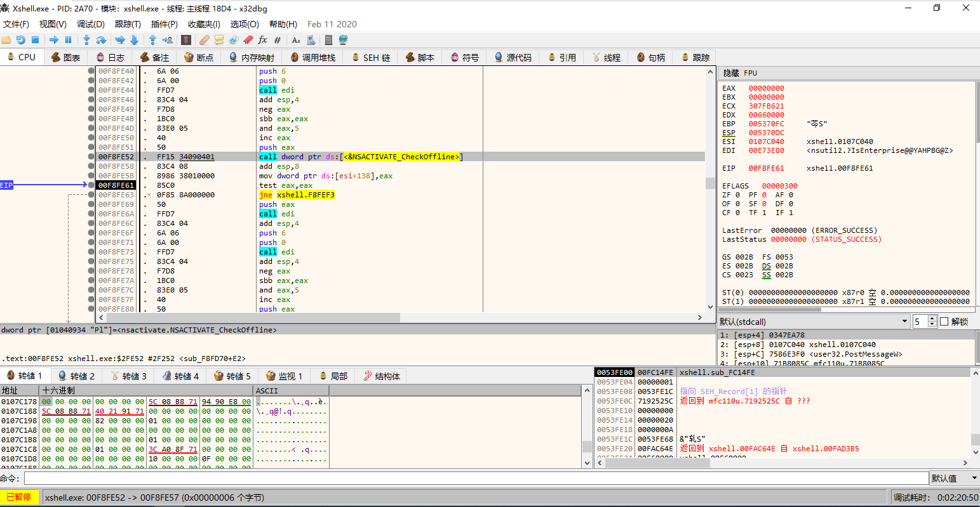Toggle breakpoint bullet at address 00F8FE40

click(91, 71)
